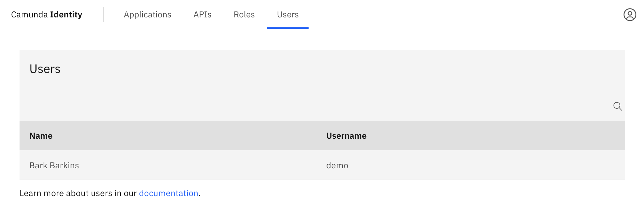Viewport: 644px width, 201px height.
Task: Click the magnifier search icon in table
Action: pos(617,106)
